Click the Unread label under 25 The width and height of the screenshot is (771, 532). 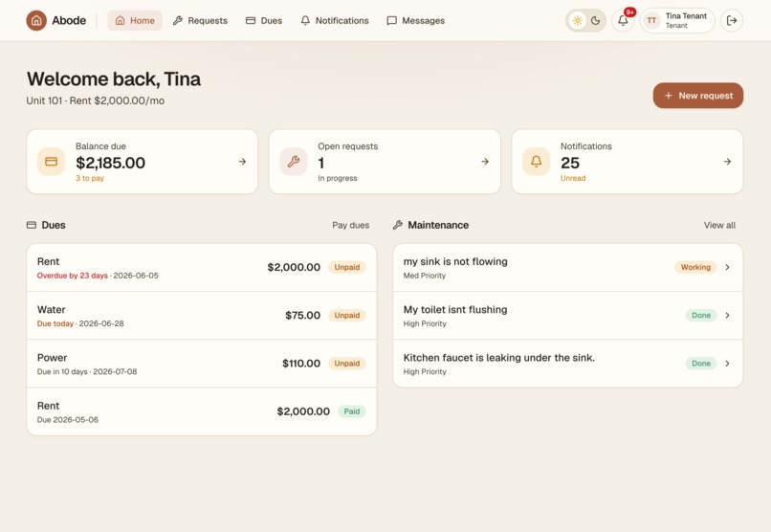(573, 178)
